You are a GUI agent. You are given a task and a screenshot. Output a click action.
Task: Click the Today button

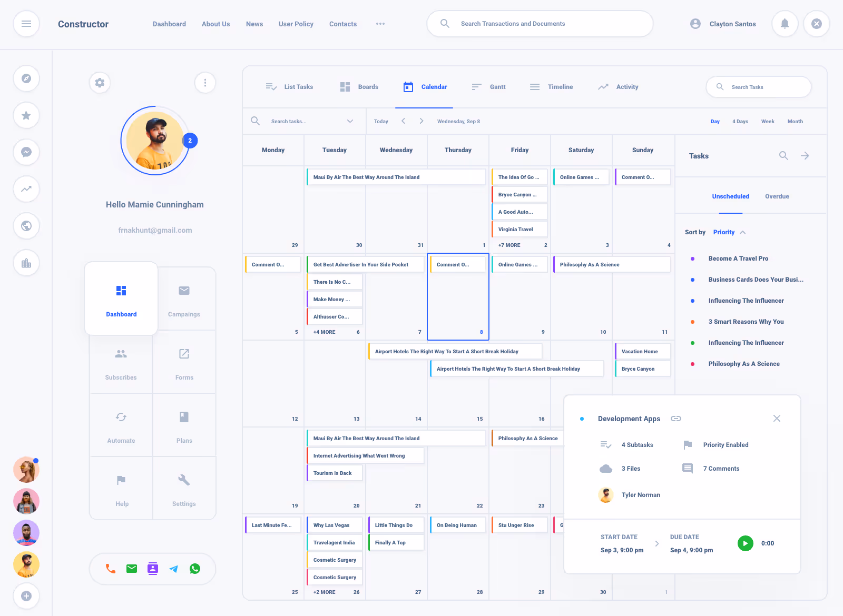381,121
